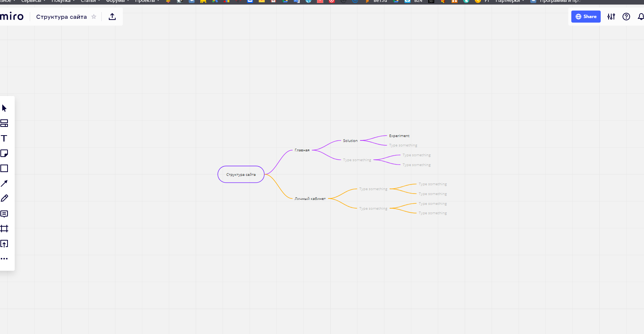Open the Upload tool in toolbar
644x334 pixels.
tap(4, 244)
